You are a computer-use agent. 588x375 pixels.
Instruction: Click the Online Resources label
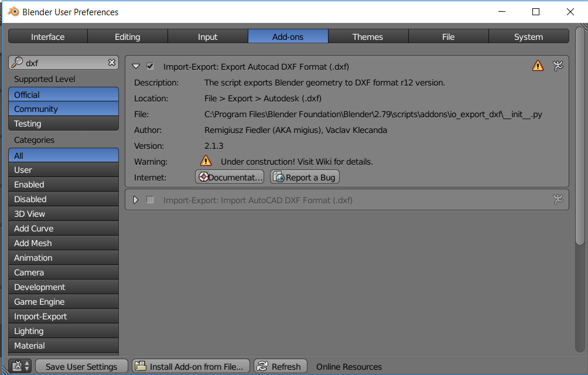tap(348, 366)
